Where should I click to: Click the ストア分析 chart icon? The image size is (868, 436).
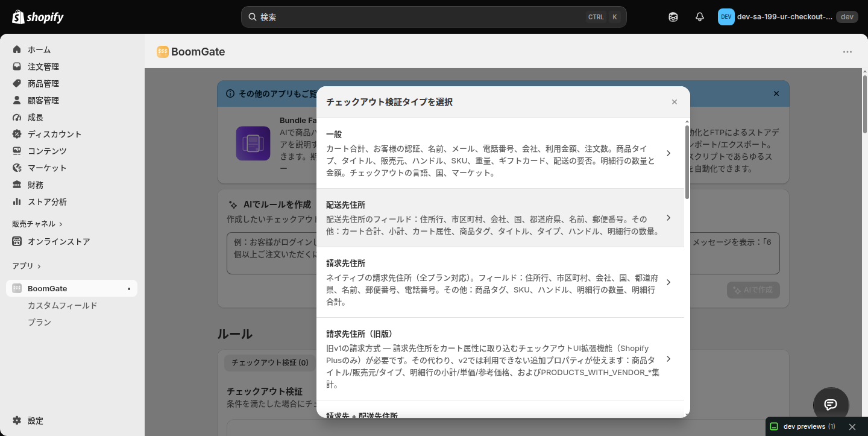click(x=17, y=201)
